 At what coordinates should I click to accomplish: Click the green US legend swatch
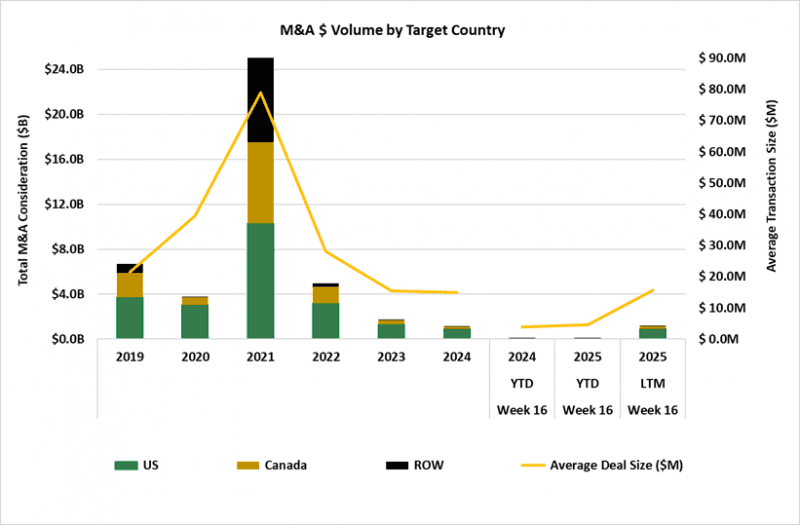[x=129, y=465]
